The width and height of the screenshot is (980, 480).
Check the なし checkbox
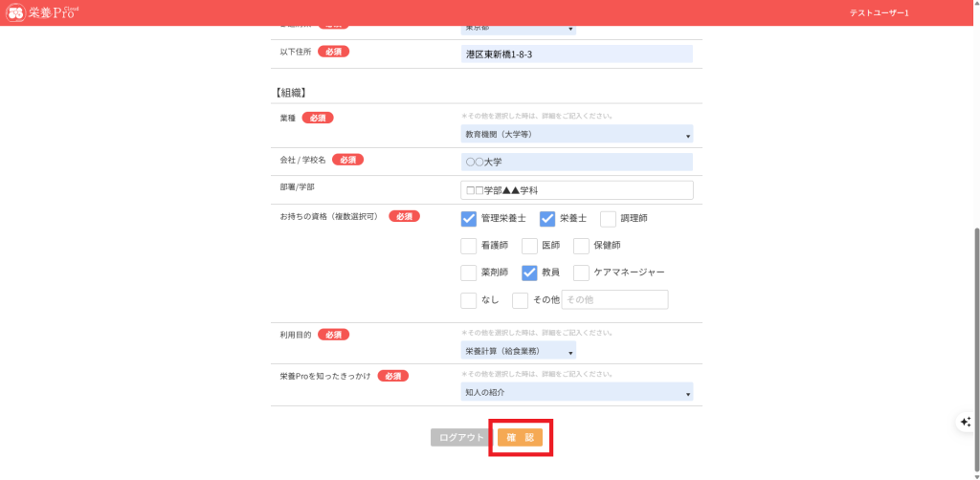pos(469,300)
